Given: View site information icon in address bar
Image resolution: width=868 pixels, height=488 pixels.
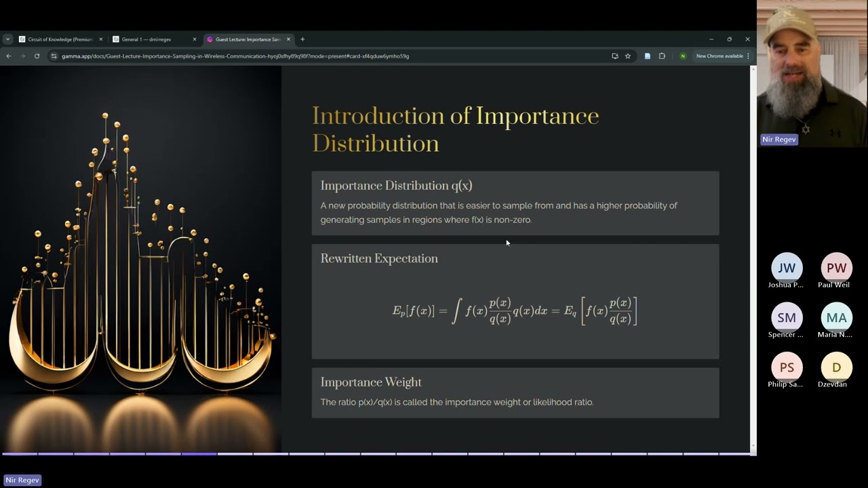Looking at the screenshot, I should click(x=54, y=56).
